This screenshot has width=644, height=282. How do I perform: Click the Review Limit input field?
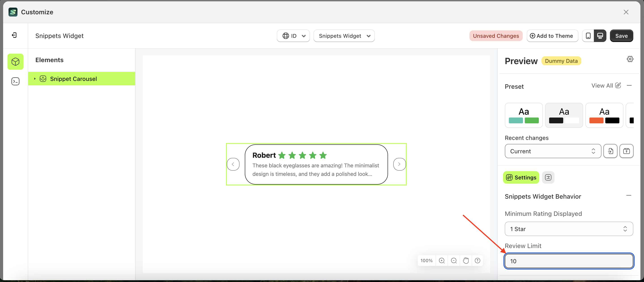pos(569,261)
